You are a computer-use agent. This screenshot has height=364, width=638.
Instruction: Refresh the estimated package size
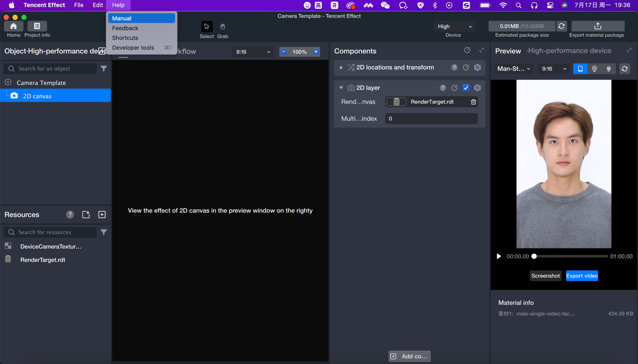[x=561, y=26]
